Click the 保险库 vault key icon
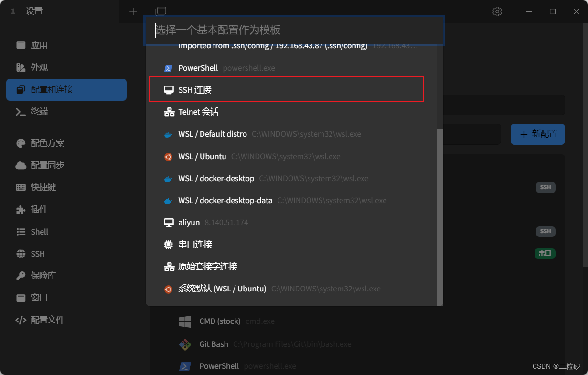Viewport: 588px width, 375px height. click(x=21, y=276)
